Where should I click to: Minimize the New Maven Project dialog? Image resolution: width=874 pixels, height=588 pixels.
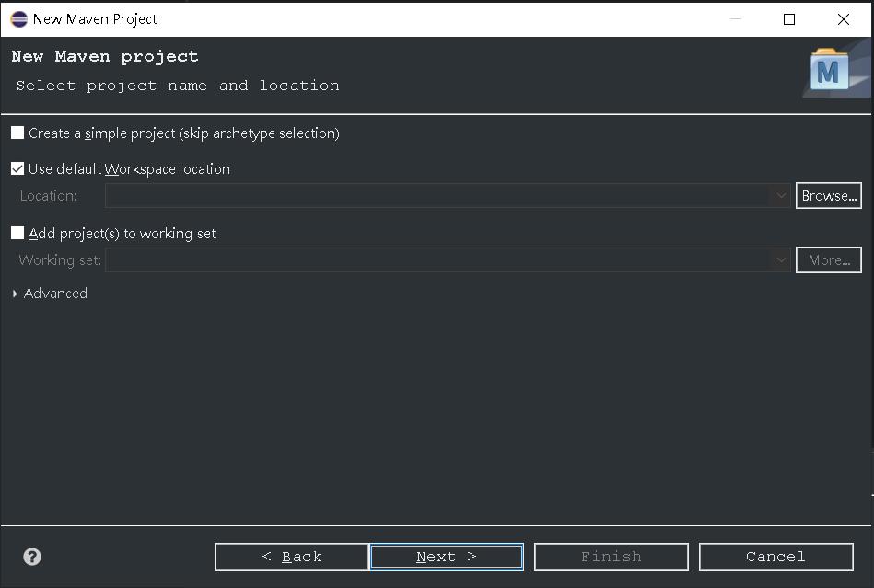736,19
